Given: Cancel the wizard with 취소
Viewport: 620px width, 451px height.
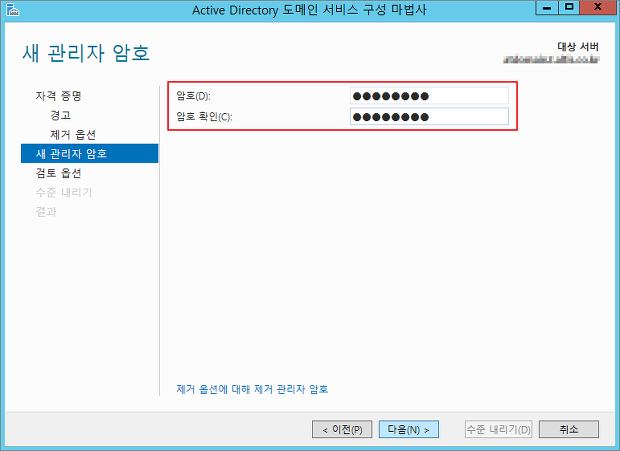Looking at the screenshot, I should click(569, 429).
